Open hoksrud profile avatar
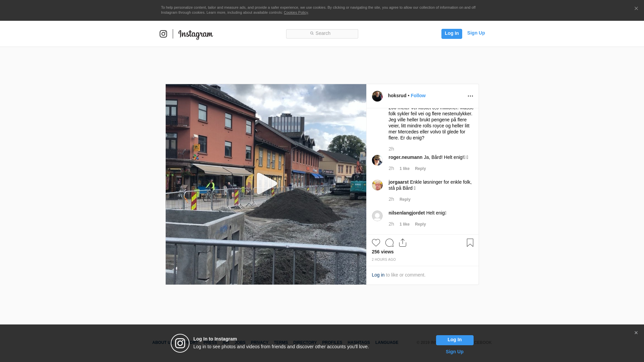 (377, 96)
